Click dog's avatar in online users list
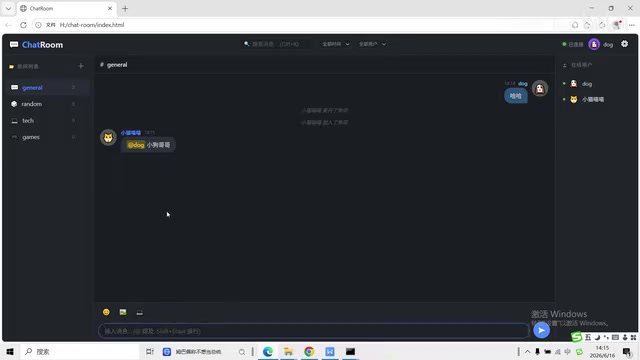This screenshot has height=360, width=640. 573,84
